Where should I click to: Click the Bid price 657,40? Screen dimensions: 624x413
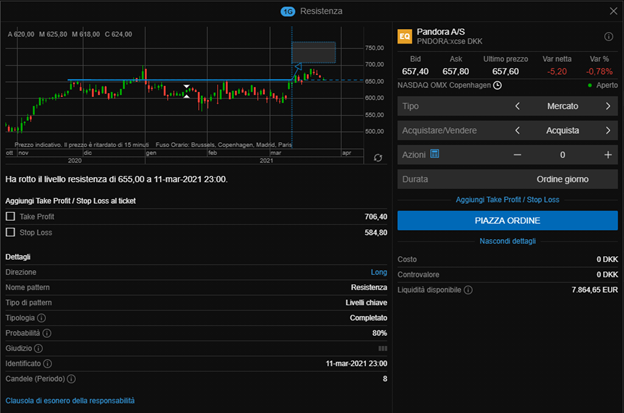415,72
